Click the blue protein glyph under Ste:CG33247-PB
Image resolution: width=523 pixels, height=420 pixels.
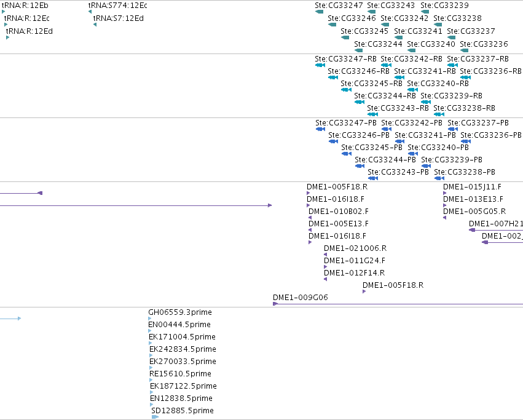(321, 129)
